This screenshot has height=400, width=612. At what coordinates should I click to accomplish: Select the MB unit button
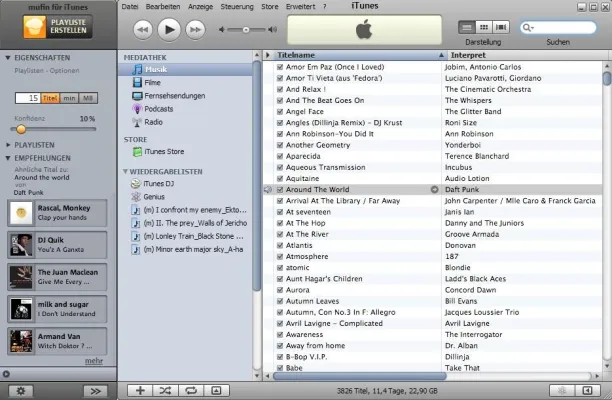pyautogui.click(x=88, y=98)
